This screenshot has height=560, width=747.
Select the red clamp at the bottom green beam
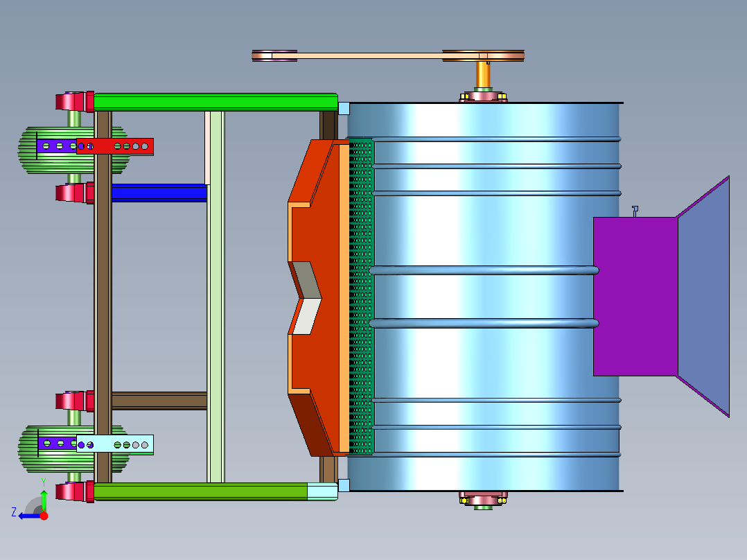(75, 492)
